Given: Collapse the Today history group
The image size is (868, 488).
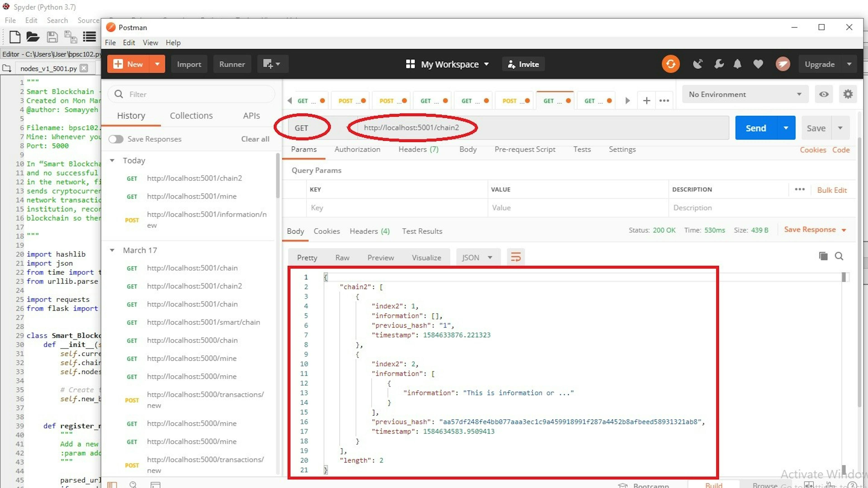Looking at the screenshot, I should (x=112, y=160).
